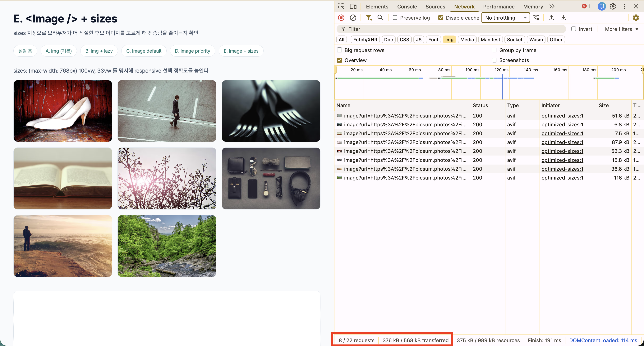Enable Big request rows option
This screenshot has width=644, height=346.
pos(339,50)
